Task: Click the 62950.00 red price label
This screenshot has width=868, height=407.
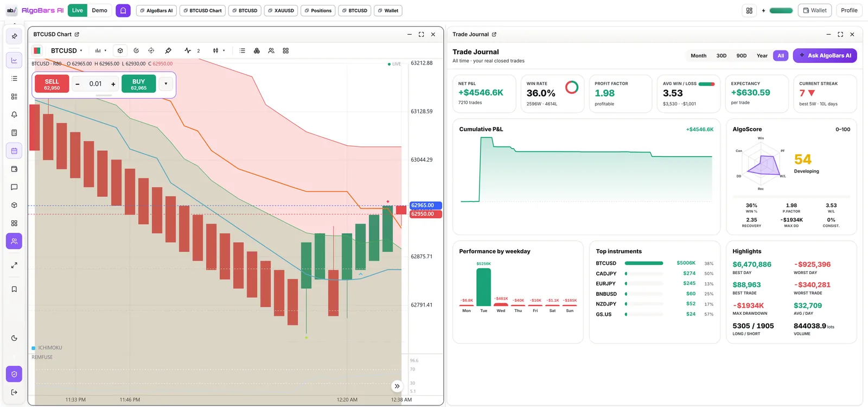Action: coord(426,214)
